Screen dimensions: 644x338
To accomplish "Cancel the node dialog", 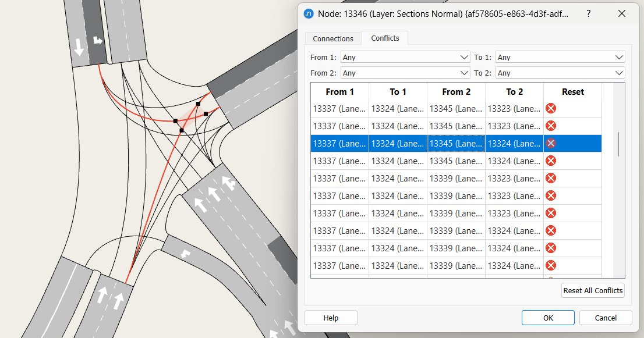I will (606, 318).
